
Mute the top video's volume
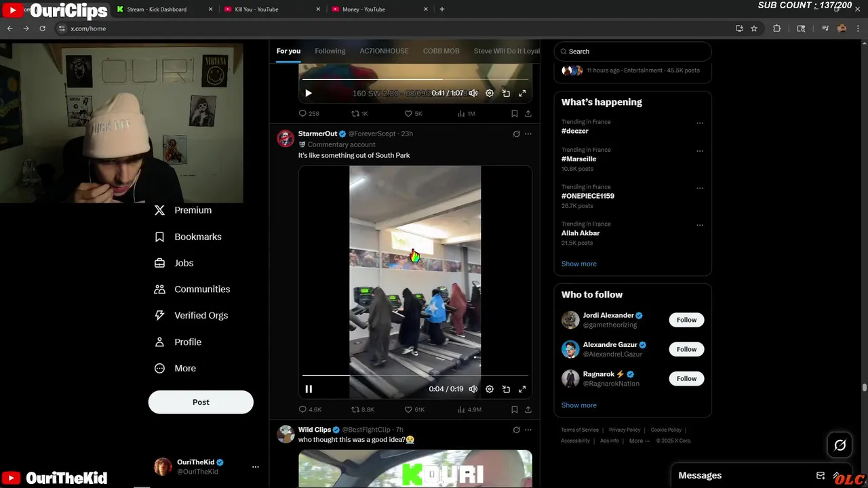click(473, 94)
